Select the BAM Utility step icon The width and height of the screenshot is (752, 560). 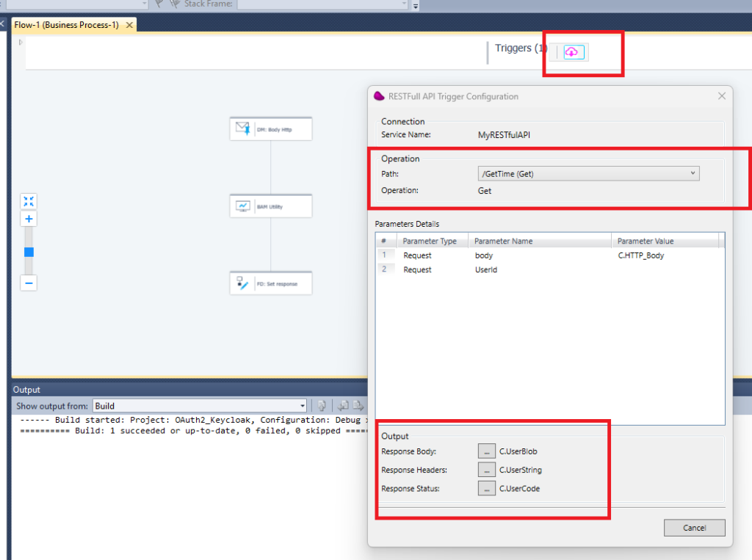pyautogui.click(x=242, y=206)
